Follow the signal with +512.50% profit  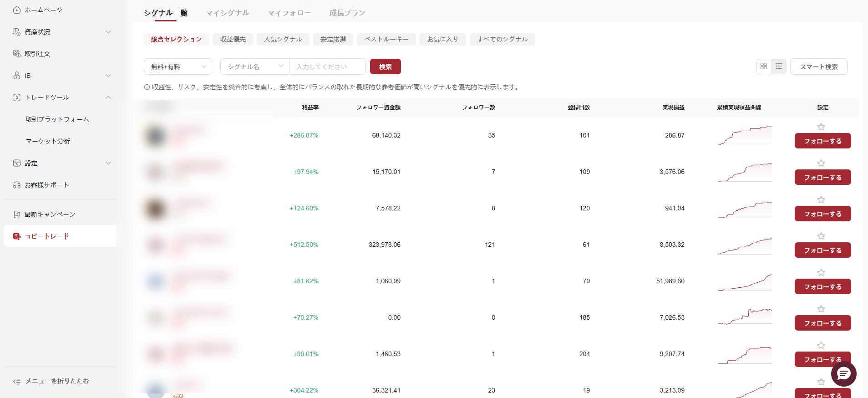click(x=823, y=250)
